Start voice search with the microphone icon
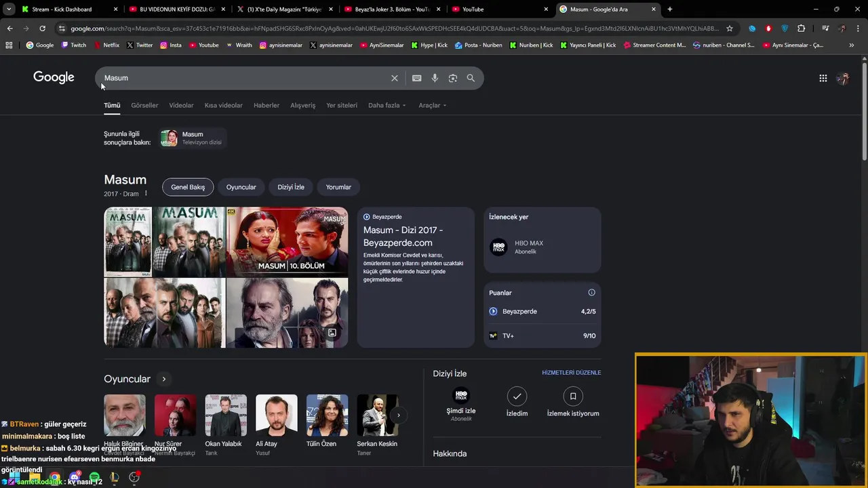This screenshot has width=868, height=488. click(435, 78)
